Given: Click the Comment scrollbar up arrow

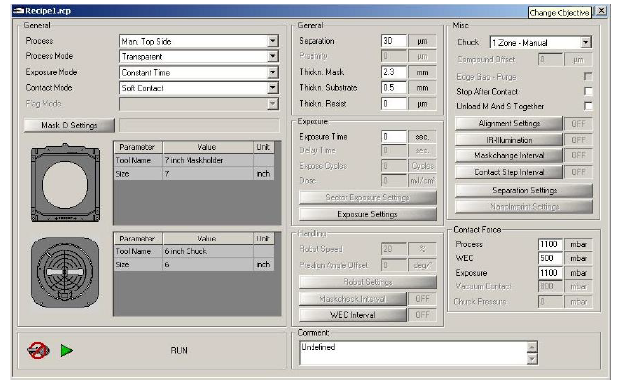Looking at the screenshot, I should tap(532, 347).
